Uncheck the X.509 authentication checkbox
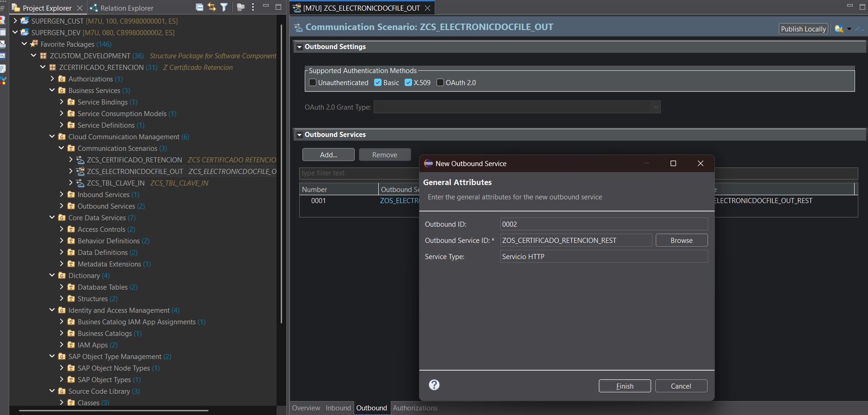The height and width of the screenshot is (415, 868). pyautogui.click(x=408, y=82)
